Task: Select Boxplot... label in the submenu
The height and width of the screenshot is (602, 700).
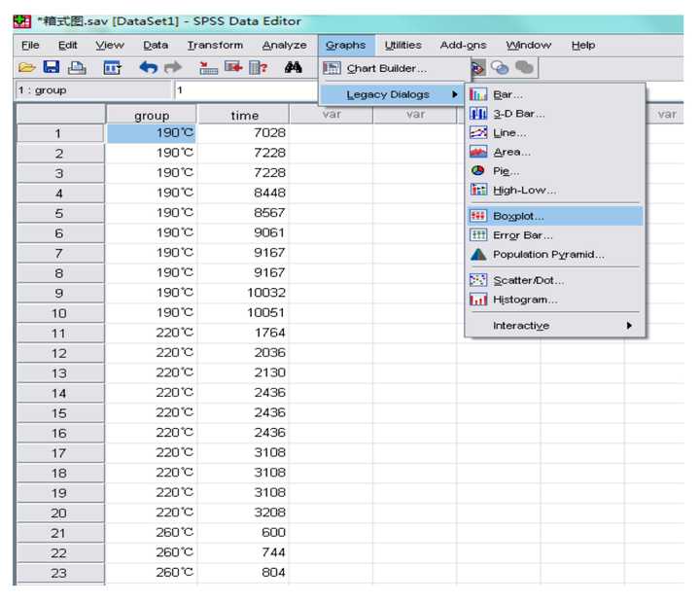Action: point(518,216)
